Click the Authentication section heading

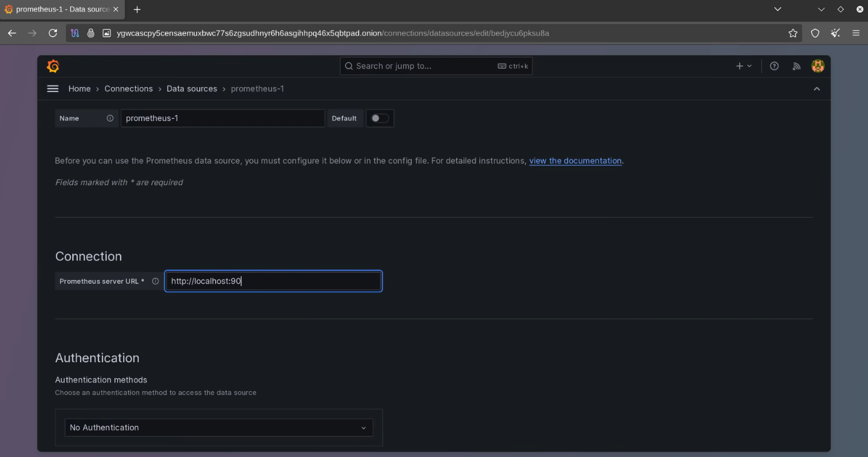97,358
